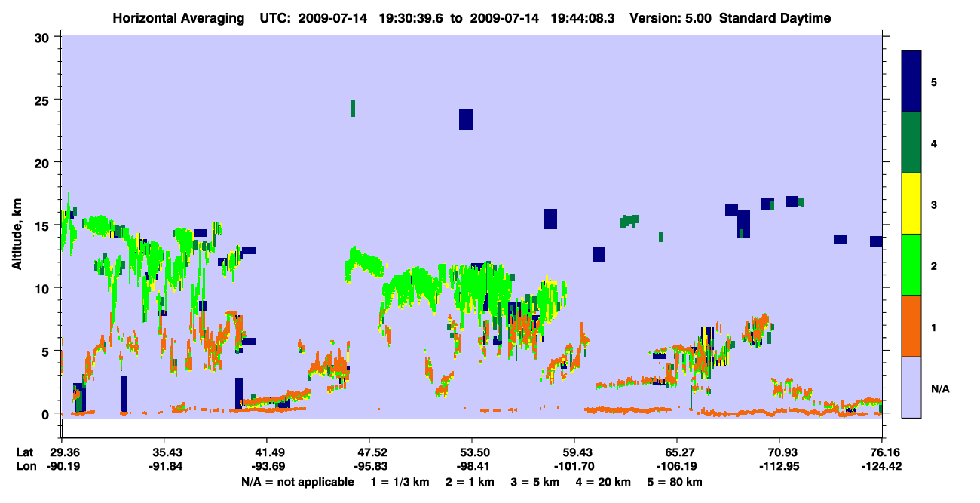Click legend text '5 = 80 km'
Image resolution: width=980 pixels, height=503 pixels.
click(675, 482)
